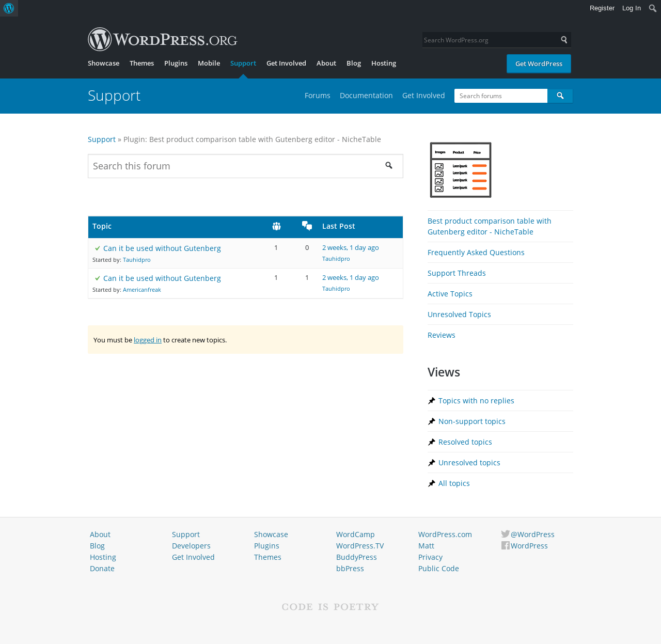This screenshot has height=644, width=661.
Task: Open the Non-support topics view
Action: click(471, 421)
